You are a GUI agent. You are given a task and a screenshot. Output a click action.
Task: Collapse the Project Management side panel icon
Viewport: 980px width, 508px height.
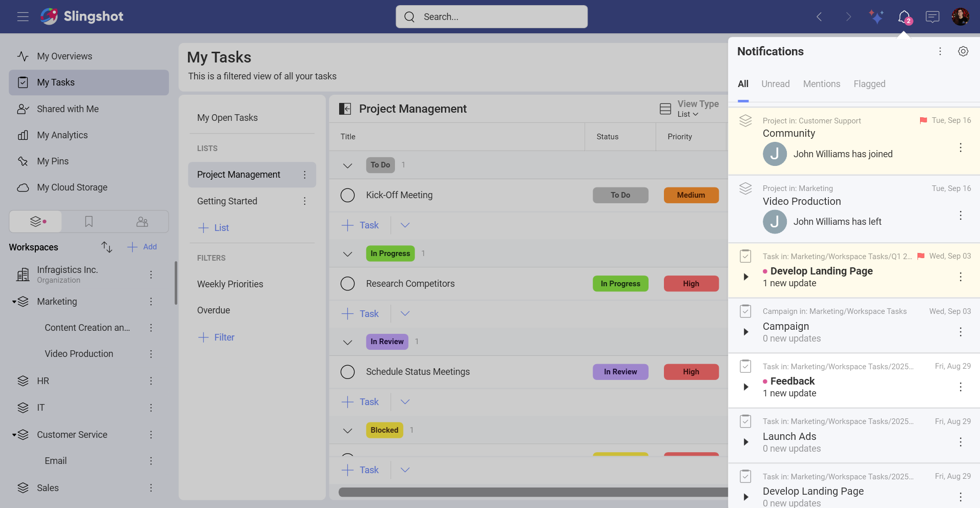coord(345,109)
